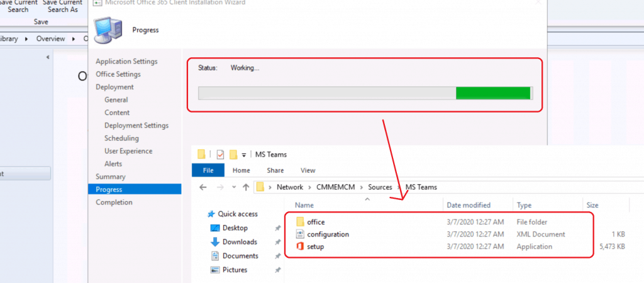Click the Pictures icon in navigation pane
644x283 pixels.
(x=215, y=270)
